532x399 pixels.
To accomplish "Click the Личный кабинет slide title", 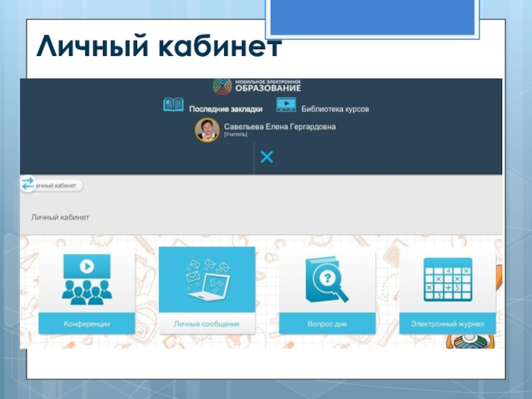I will click(159, 46).
